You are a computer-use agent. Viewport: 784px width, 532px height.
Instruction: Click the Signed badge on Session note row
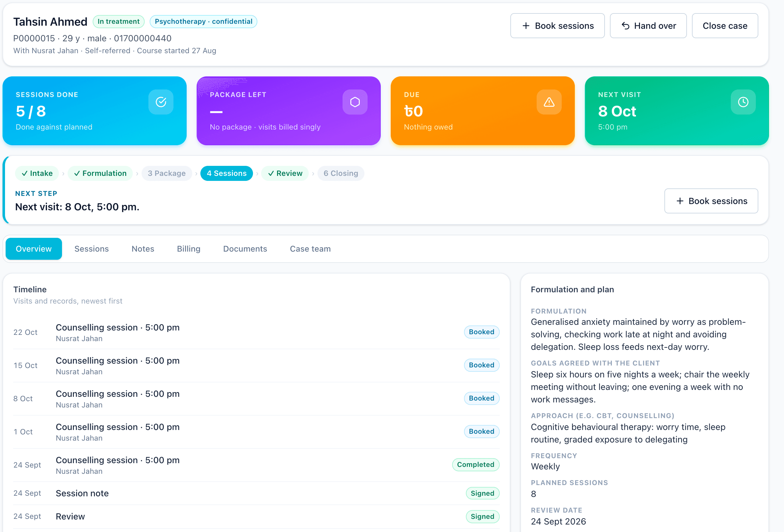pos(482,493)
